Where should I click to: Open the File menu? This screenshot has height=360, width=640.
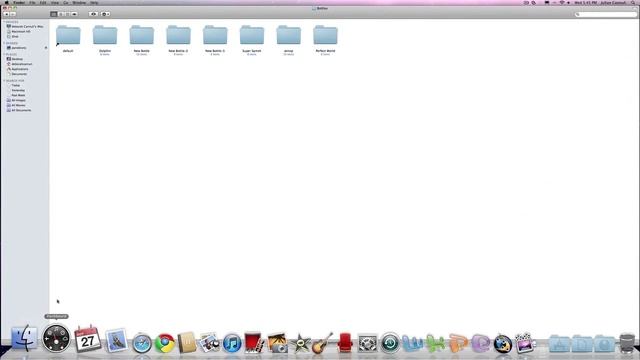point(32,2)
